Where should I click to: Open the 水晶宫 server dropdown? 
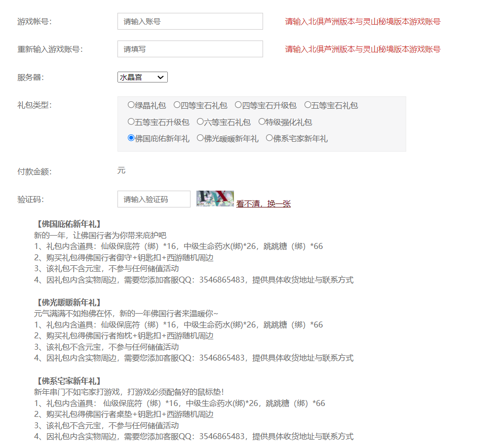(143, 77)
